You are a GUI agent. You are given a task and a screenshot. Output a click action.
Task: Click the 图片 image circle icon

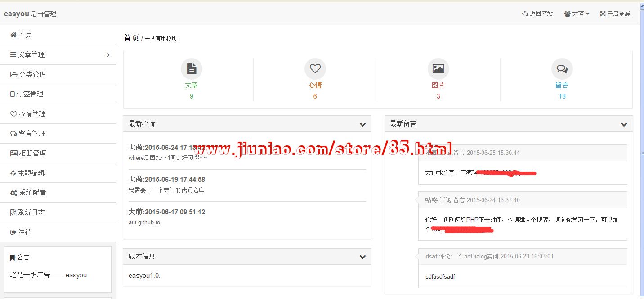click(438, 69)
